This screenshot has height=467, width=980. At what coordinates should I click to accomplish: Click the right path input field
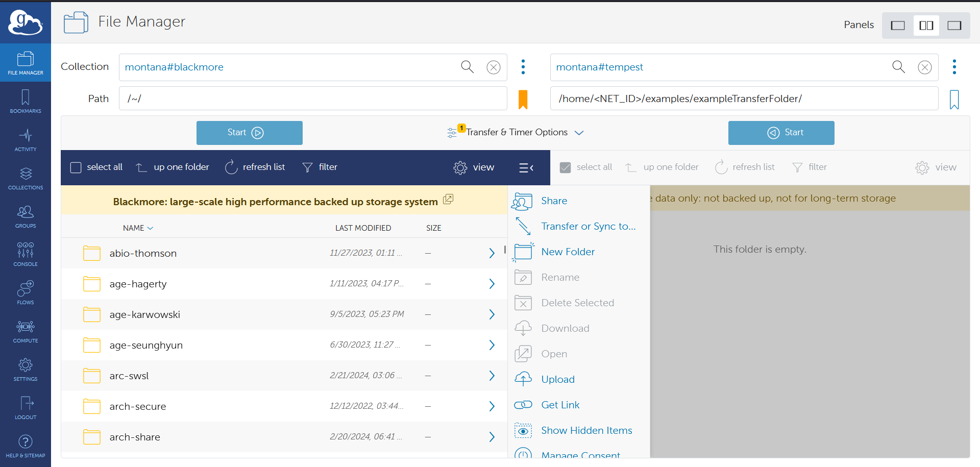pyautogui.click(x=744, y=99)
